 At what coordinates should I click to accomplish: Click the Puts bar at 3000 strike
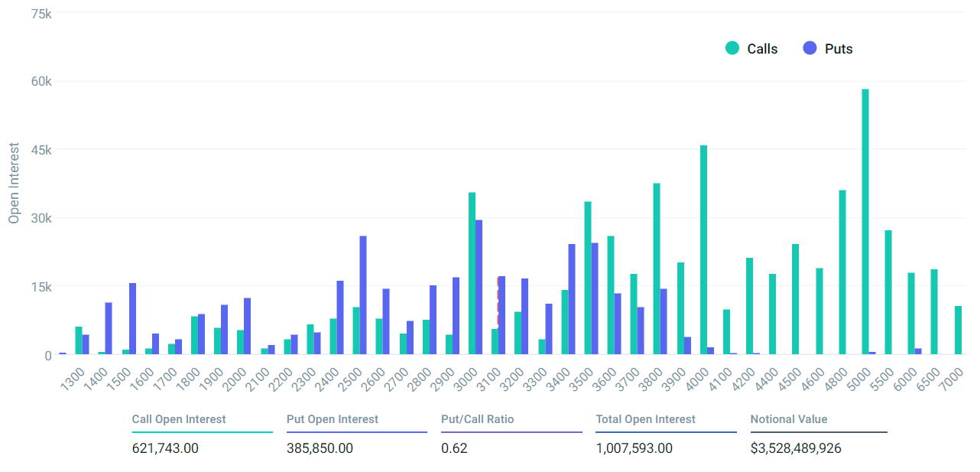[x=479, y=287]
